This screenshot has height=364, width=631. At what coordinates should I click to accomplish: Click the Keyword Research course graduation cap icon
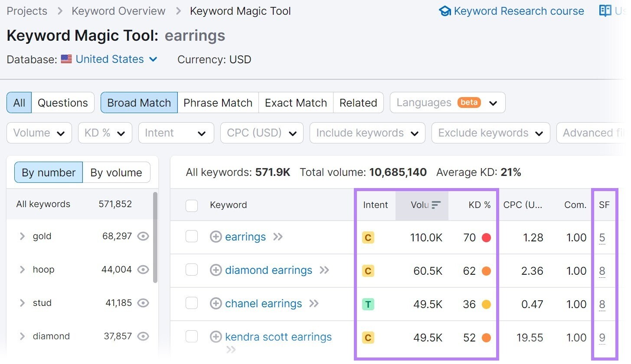coord(445,11)
